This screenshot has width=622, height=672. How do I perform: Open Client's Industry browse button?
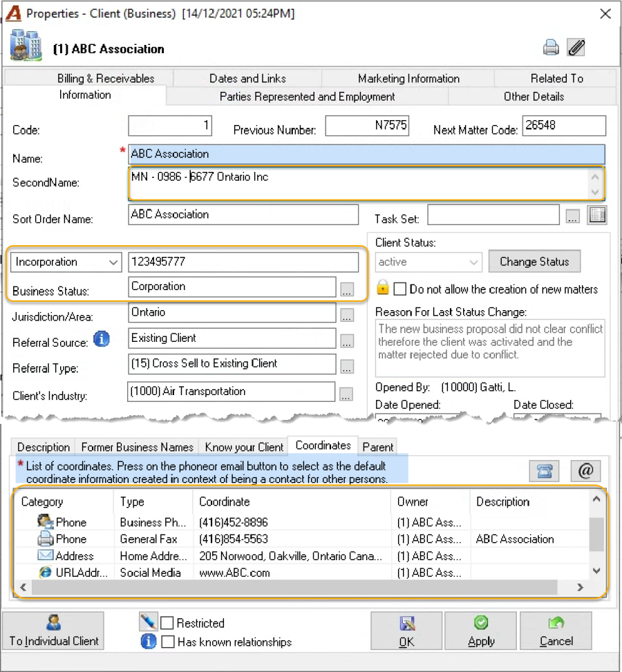click(x=346, y=394)
